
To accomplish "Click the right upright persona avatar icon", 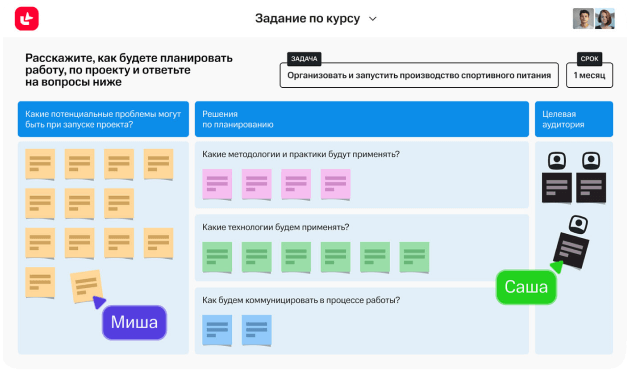I will click(591, 161).
